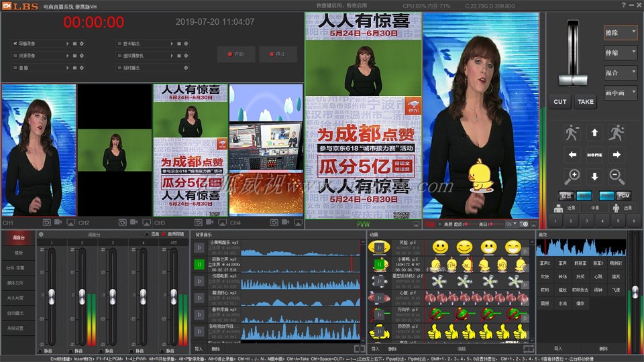This screenshot has width=644, height=362.
Task: Click the PTZ move-down arrow button
Action: point(594,176)
